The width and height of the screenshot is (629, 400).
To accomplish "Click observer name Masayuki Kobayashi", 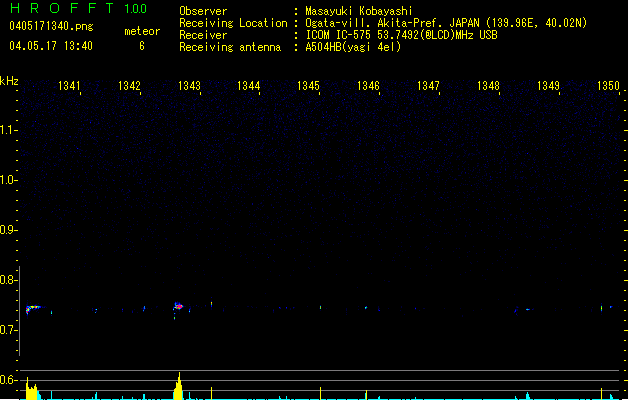I will 359,11.
